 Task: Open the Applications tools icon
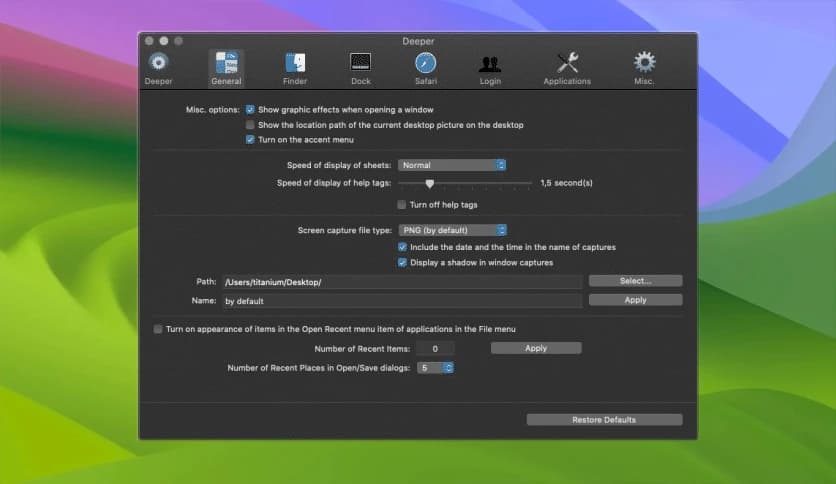pyautogui.click(x=567, y=63)
